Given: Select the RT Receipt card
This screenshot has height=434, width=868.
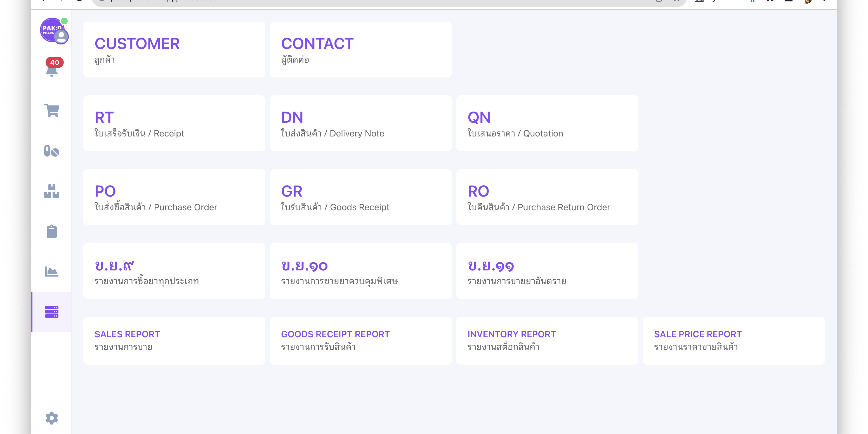Looking at the screenshot, I should pyautogui.click(x=174, y=123).
